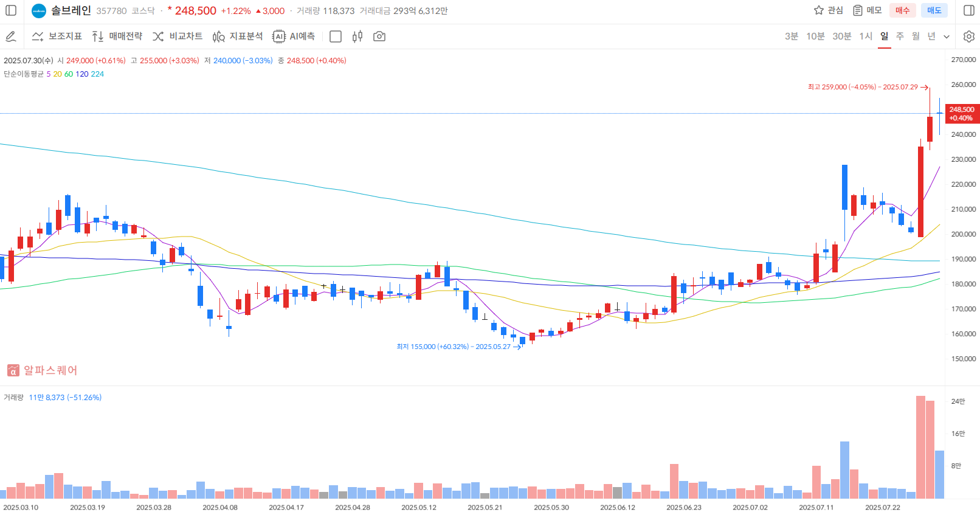Screen dimensions: 980x512
Task: Click the 2025.05.12 date axis label
Action: pyautogui.click(x=419, y=507)
